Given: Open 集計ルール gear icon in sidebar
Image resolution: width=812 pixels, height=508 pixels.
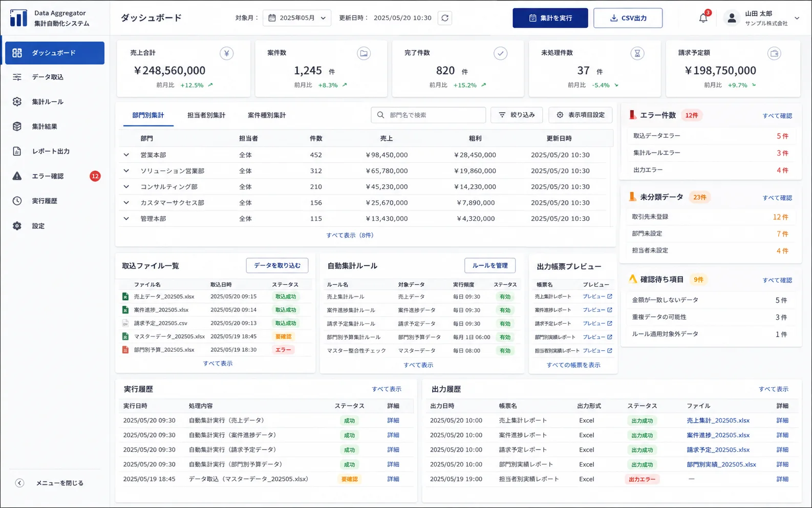Looking at the screenshot, I should [x=17, y=102].
